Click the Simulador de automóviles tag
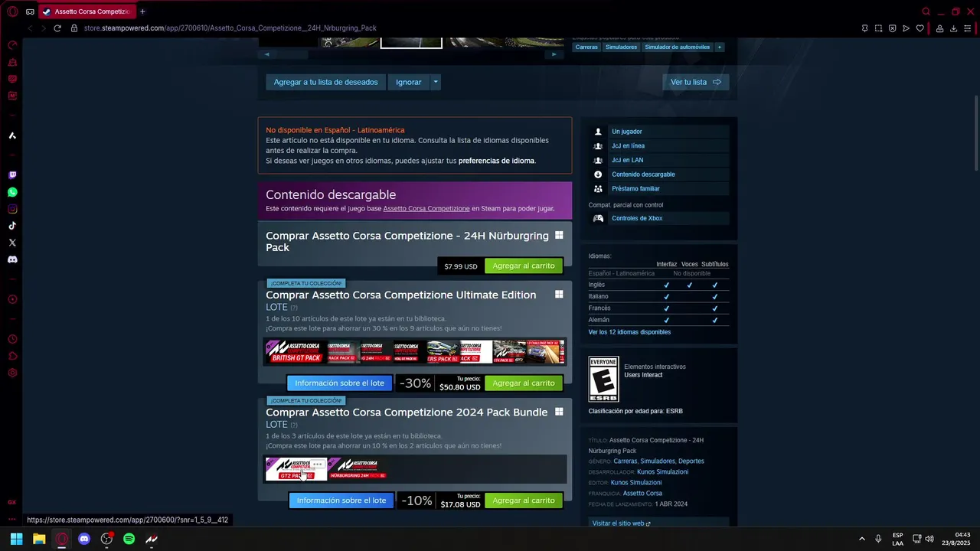980x551 pixels. [x=677, y=47]
